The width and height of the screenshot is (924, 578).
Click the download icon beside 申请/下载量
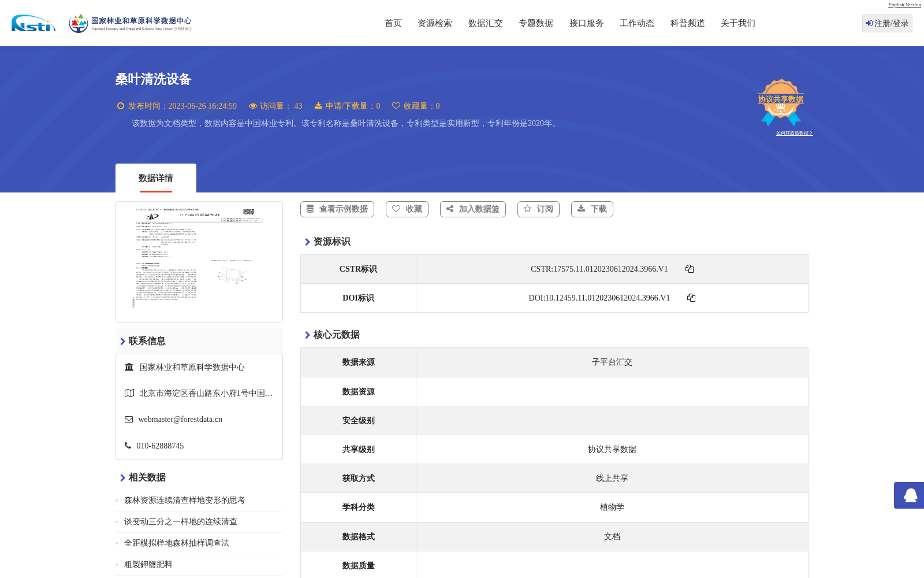(x=318, y=106)
